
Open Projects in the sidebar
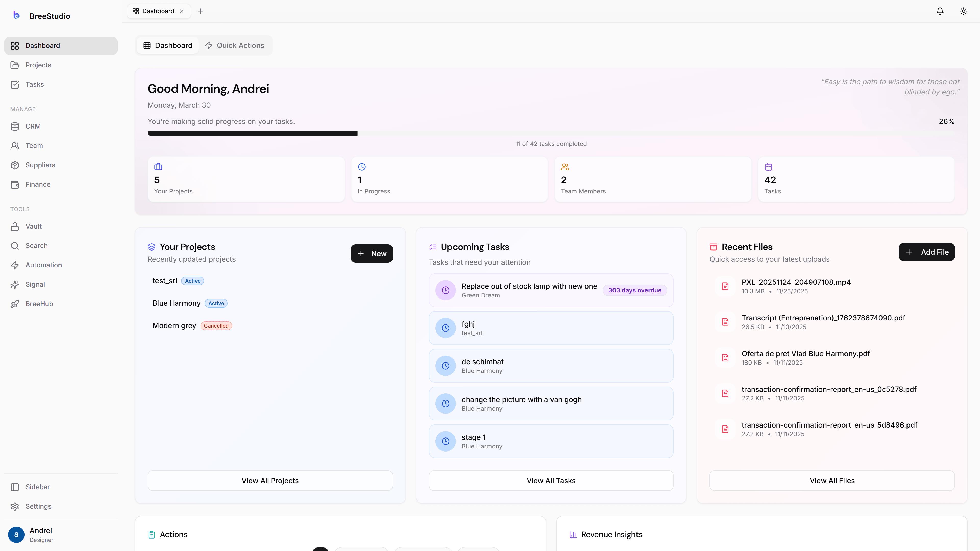pyautogui.click(x=61, y=65)
